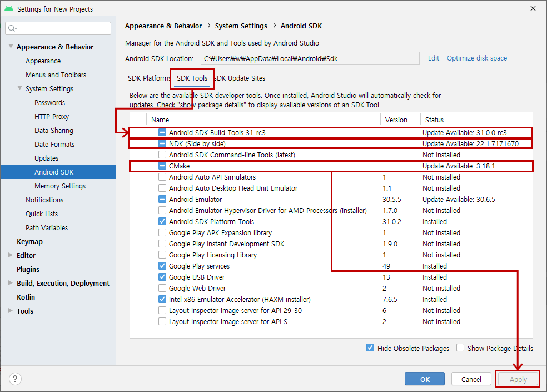Open Date Formats settings
The height and width of the screenshot is (392, 547).
54,144
